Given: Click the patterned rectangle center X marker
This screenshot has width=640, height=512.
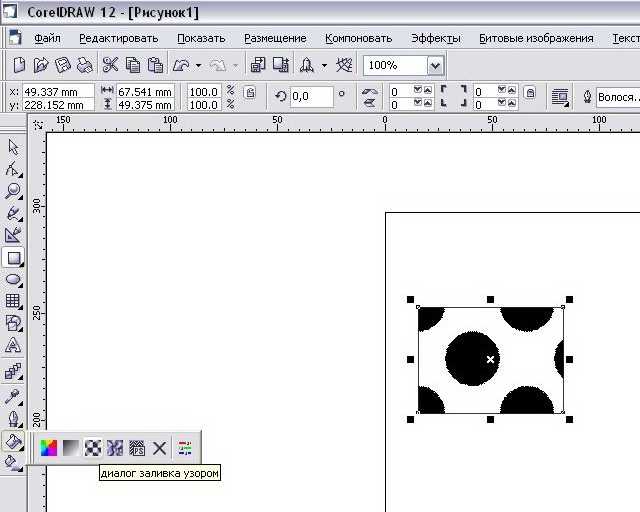Looking at the screenshot, I should 490,359.
